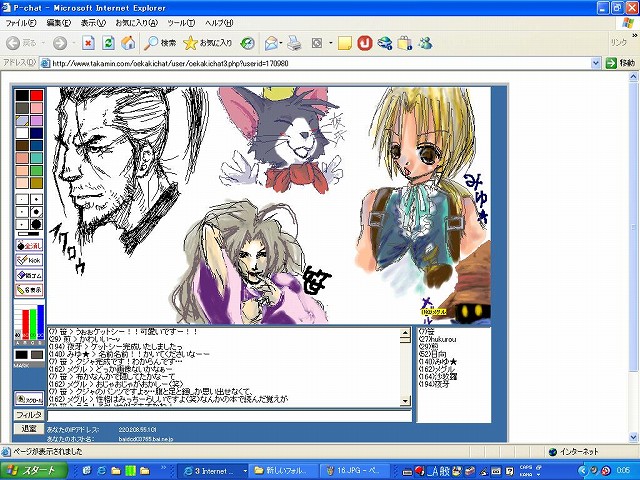Image resolution: width=640 pixels, height=480 pixels.
Task: Open the Back button history dropdown arrow
Action: click(x=43, y=43)
